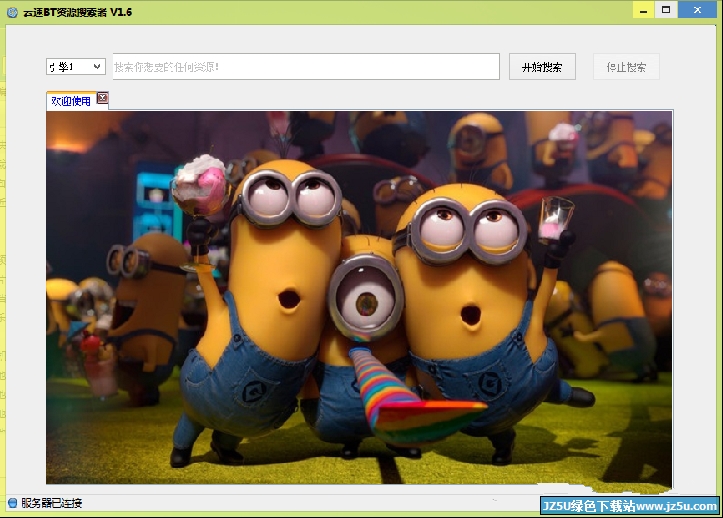Close the 欢迎使用 tab with its X icon
723x518 pixels.
[x=103, y=98]
